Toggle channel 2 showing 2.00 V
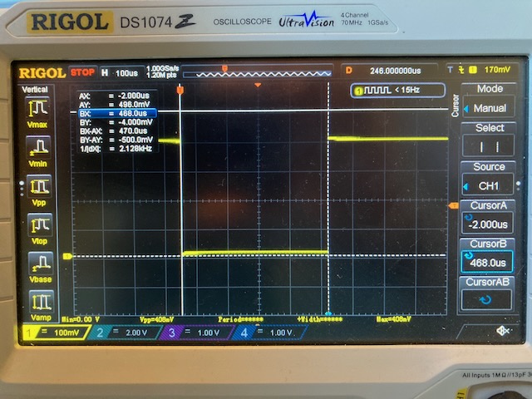 coord(126,332)
